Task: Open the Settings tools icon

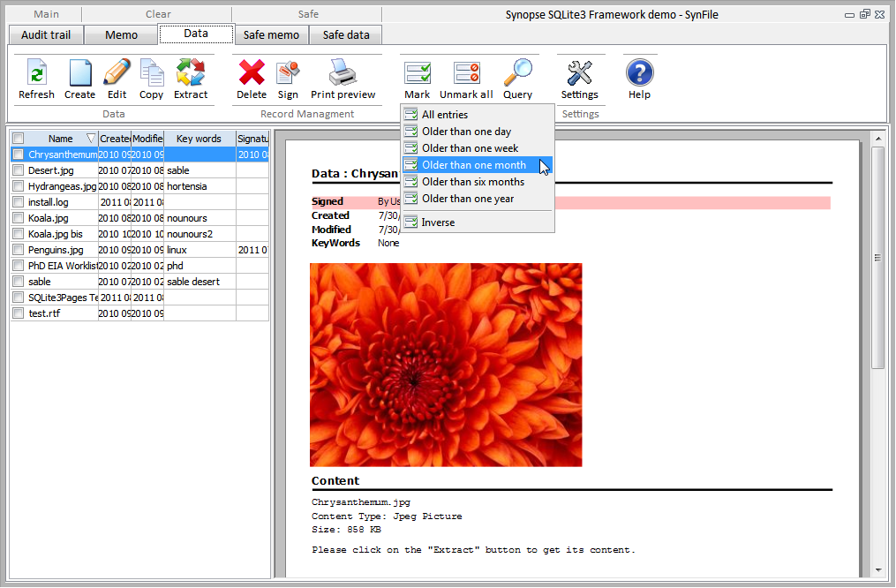Action: pos(579,74)
